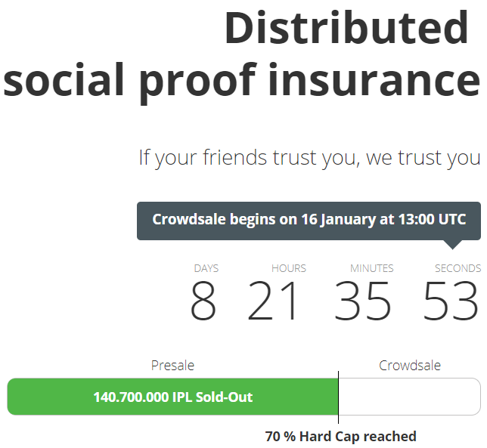Click the Crowdsale begins announcement banner

point(309,221)
